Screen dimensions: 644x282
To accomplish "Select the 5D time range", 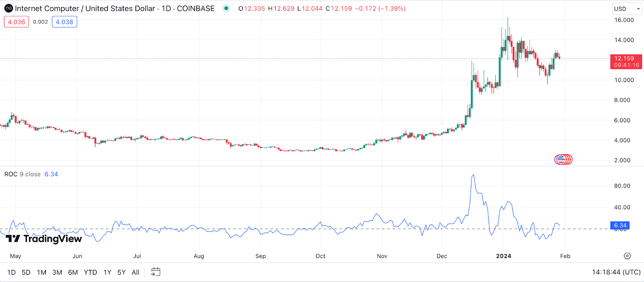I will coord(26,272).
